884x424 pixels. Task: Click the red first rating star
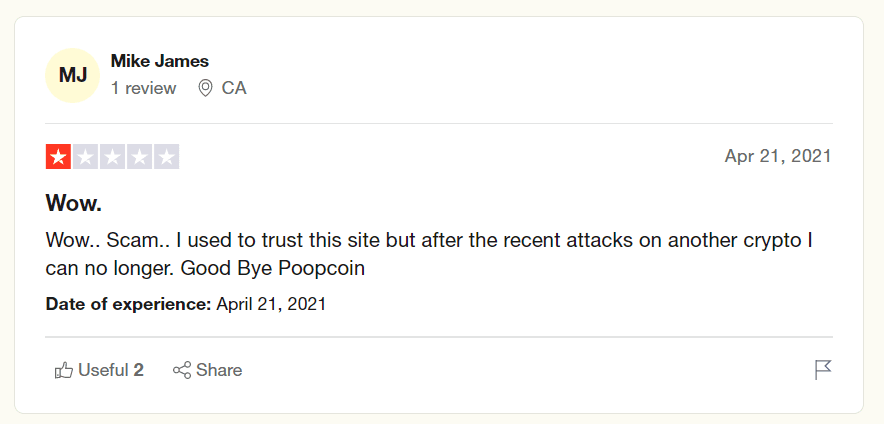(x=58, y=157)
